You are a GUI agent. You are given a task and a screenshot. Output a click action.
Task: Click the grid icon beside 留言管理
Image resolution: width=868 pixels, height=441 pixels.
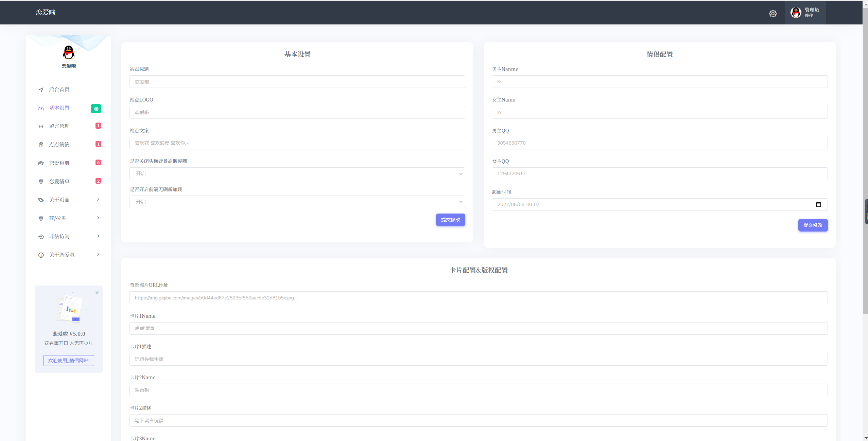pyautogui.click(x=41, y=126)
